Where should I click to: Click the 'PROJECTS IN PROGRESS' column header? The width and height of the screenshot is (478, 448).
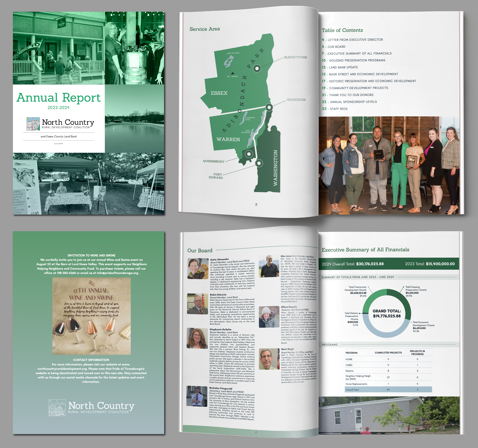tap(417, 353)
